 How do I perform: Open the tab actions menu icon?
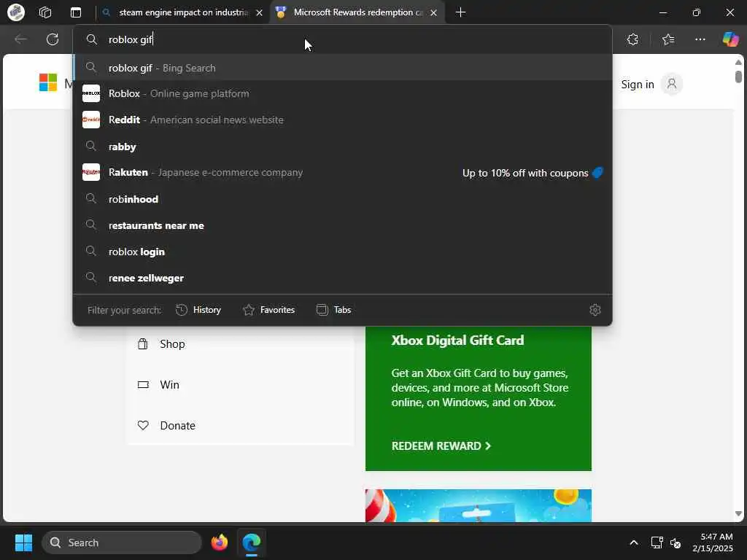[x=76, y=12]
